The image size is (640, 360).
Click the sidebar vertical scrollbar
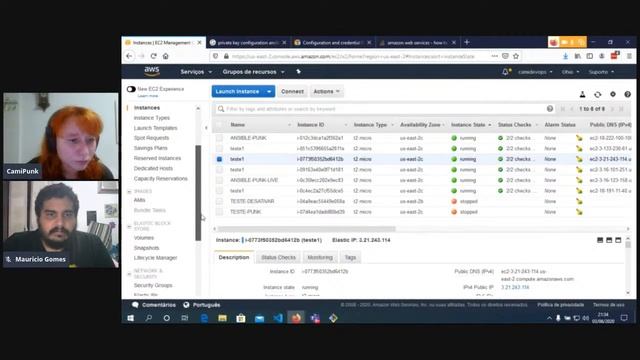pos(198,193)
